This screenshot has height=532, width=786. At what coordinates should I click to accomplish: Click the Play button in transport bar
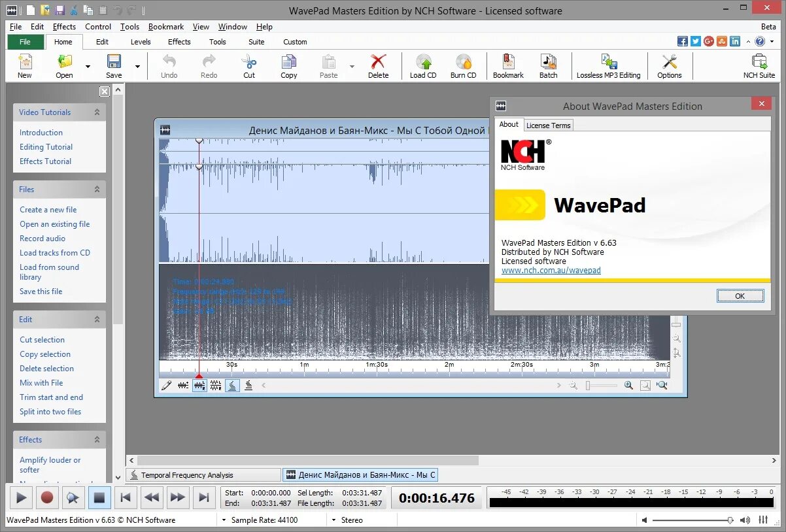tap(21, 497)
